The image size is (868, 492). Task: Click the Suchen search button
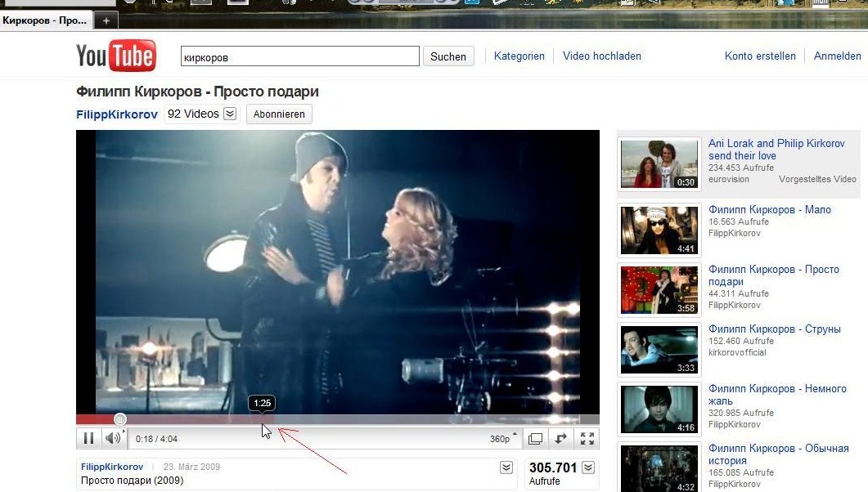pos(448,56)
